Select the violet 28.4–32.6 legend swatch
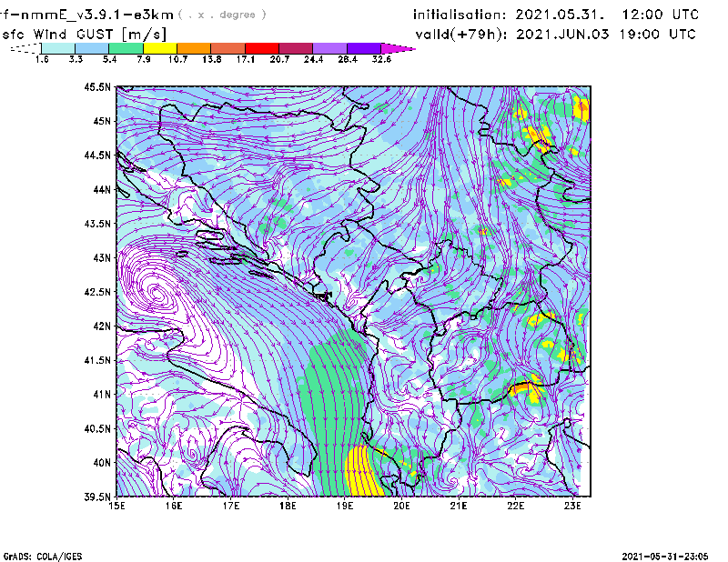The height and width of the screenshot is (562, 728). [364, 48]
